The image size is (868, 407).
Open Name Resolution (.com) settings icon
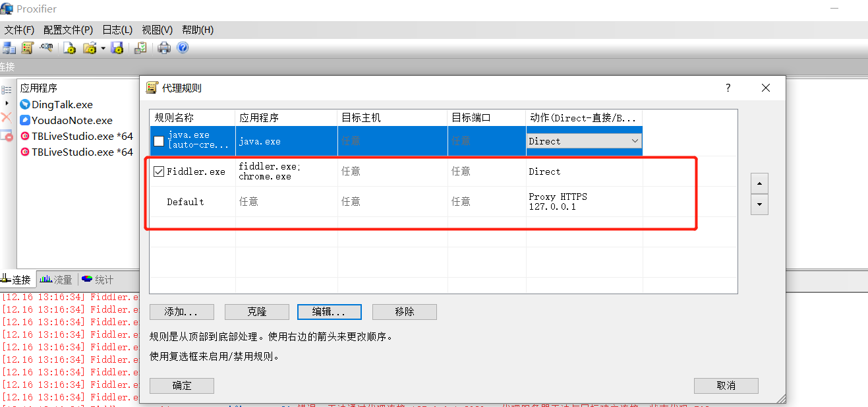46,47
